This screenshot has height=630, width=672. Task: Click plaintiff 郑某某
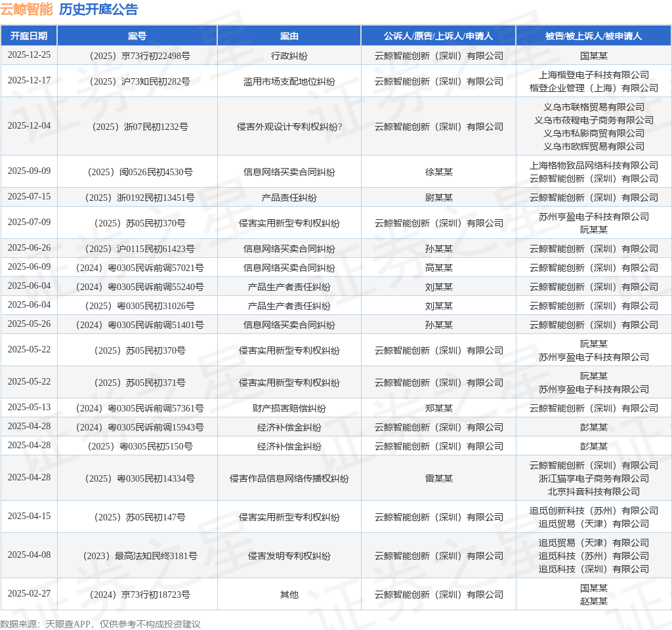[438, 408]
